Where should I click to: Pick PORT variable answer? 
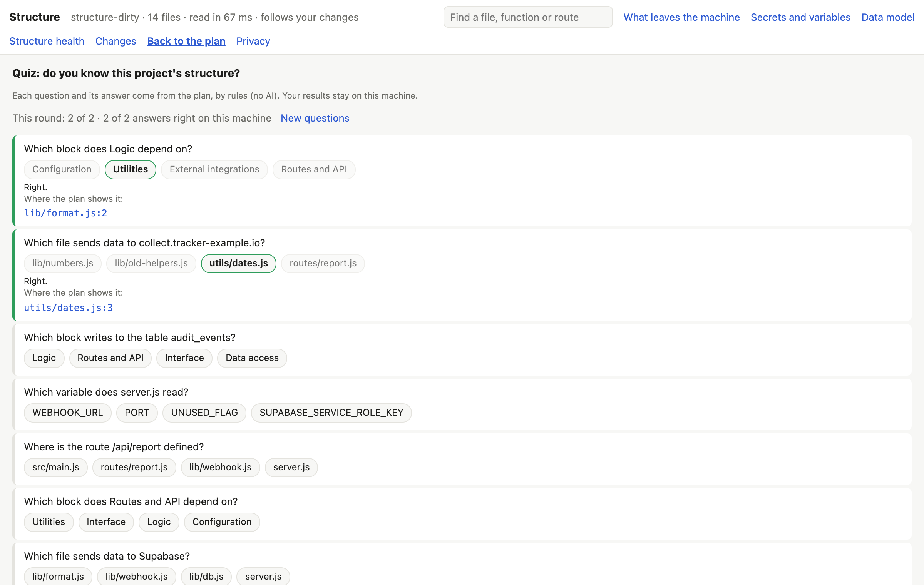137,413
